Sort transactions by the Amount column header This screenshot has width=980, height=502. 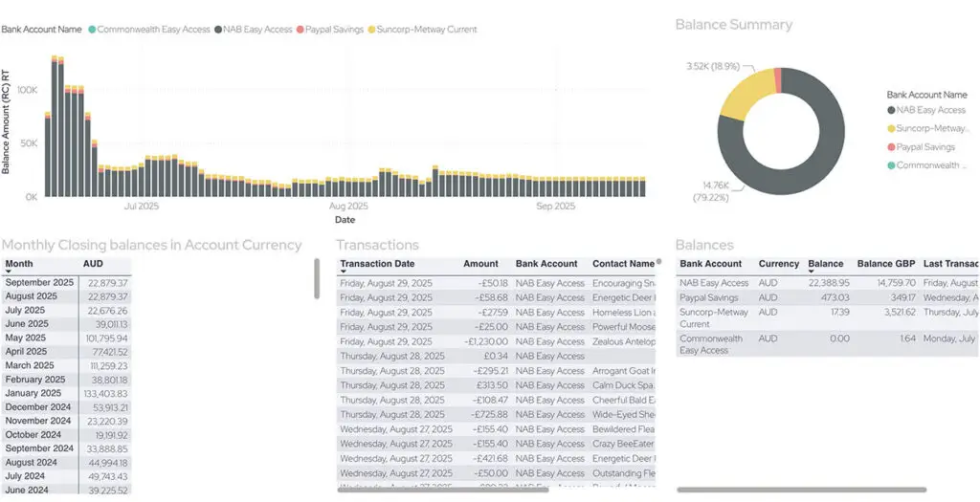click(x=480, y=264)
